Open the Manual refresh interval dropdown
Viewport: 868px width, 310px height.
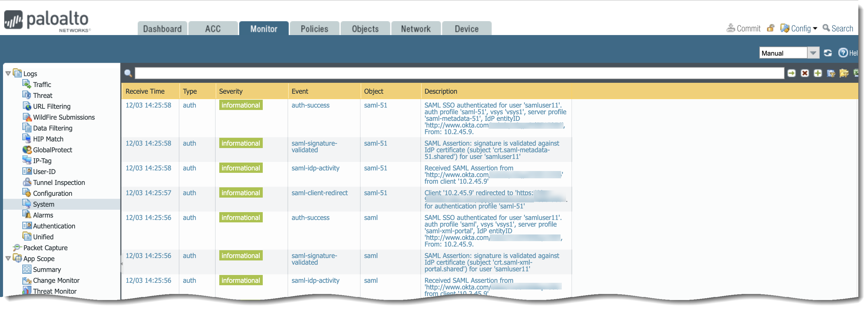click(x=813, y=53)
